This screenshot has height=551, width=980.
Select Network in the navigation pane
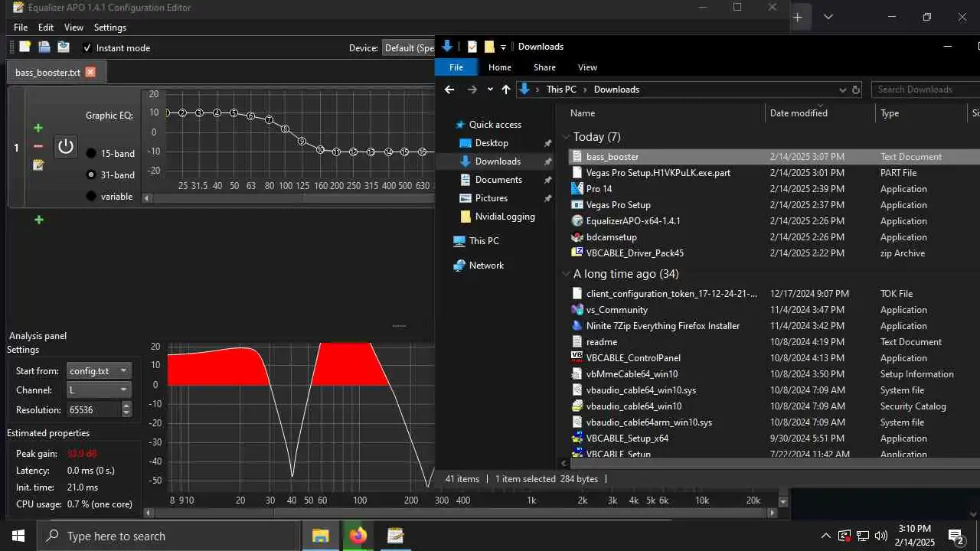(x=486, y=266)
